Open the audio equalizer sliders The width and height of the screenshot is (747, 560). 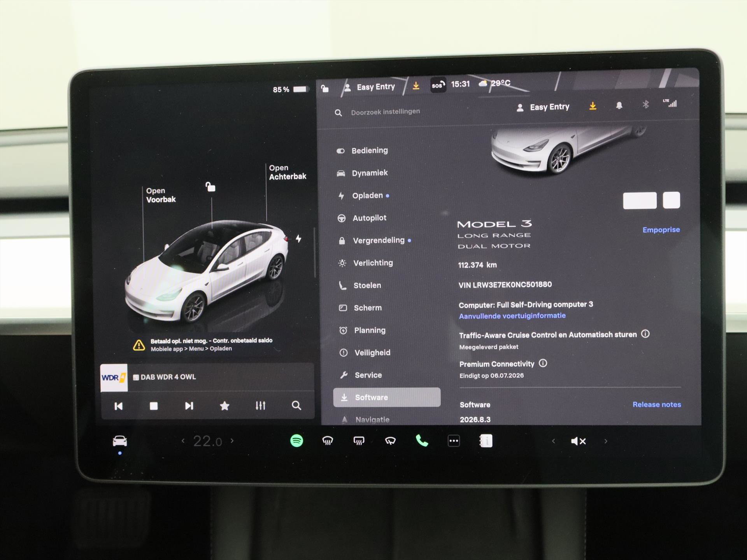[260, 406]
